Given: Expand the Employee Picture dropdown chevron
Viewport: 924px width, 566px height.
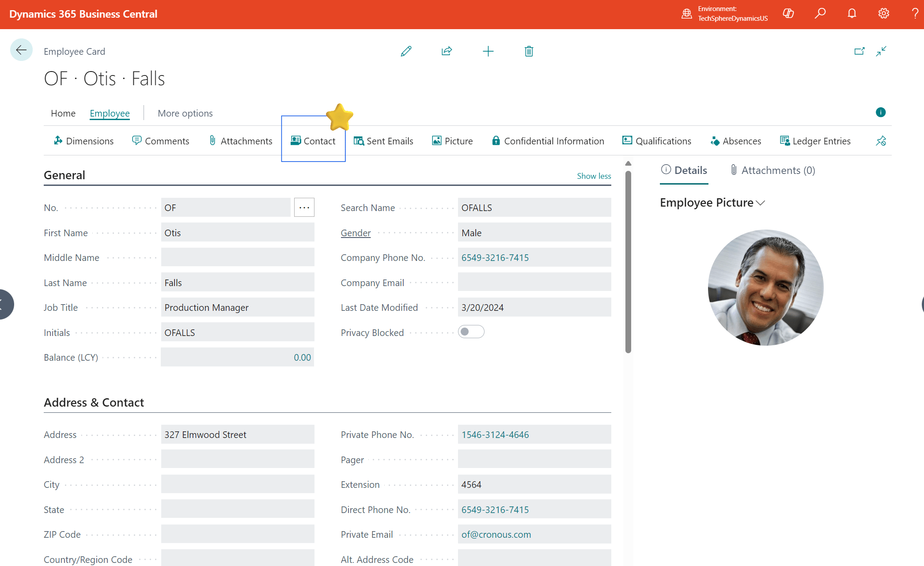Looking at the screenshot, I should pos(760,203).
